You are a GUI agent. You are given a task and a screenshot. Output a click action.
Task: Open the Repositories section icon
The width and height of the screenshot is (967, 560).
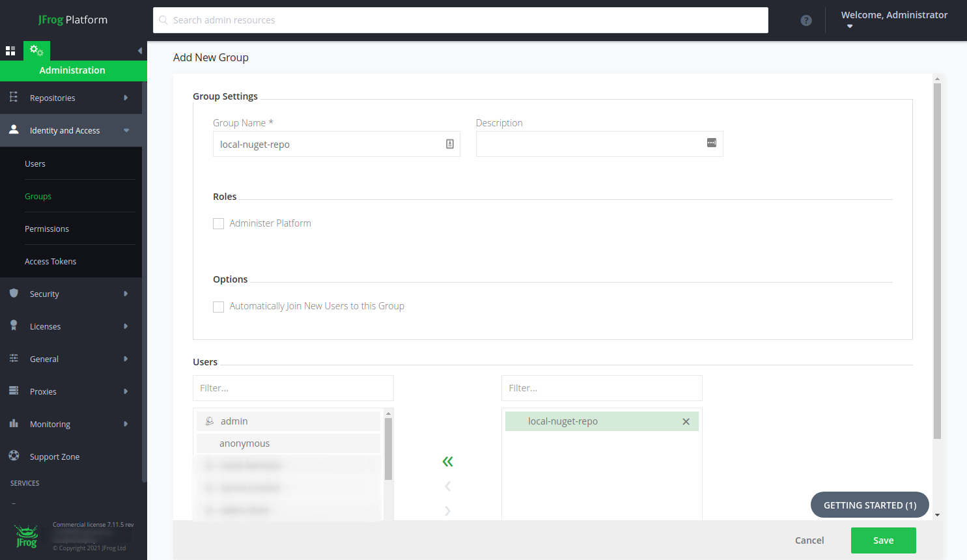(13, 97)
